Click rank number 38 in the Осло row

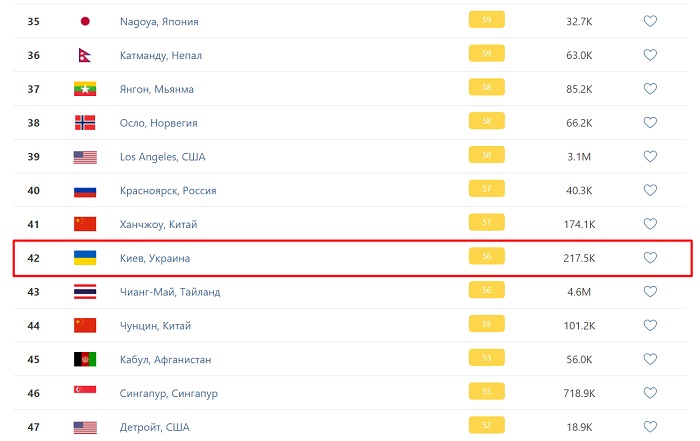(34, 123)
